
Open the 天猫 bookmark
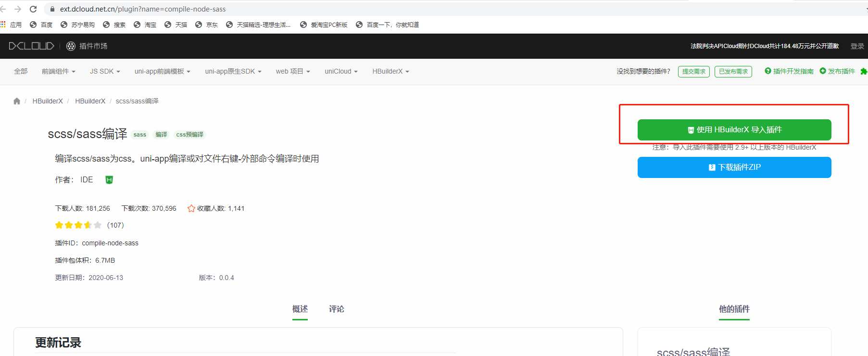point(176,25)
